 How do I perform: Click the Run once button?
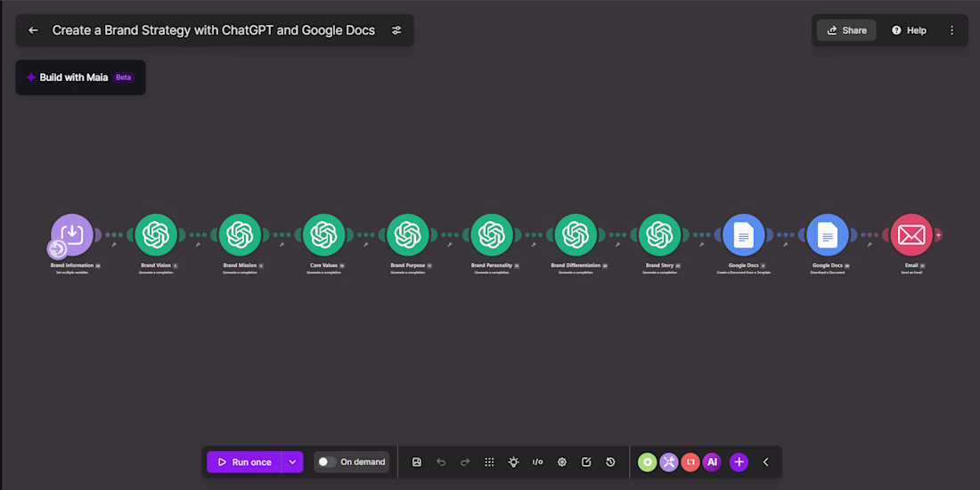tap(244, 461)
